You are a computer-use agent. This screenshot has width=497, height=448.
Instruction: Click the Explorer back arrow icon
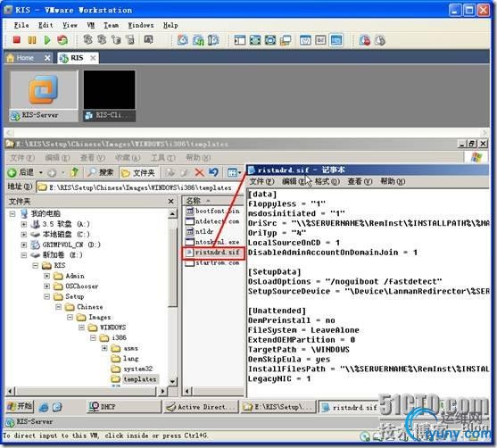pyautogui.click(x=12, y=172)
